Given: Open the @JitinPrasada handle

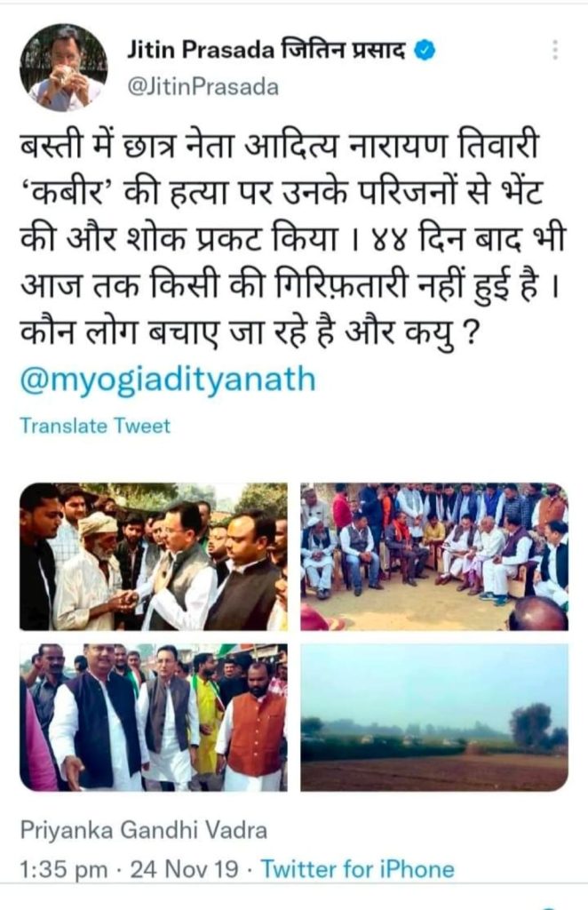Looking at the screenshot, I should (x=203, y=87).
